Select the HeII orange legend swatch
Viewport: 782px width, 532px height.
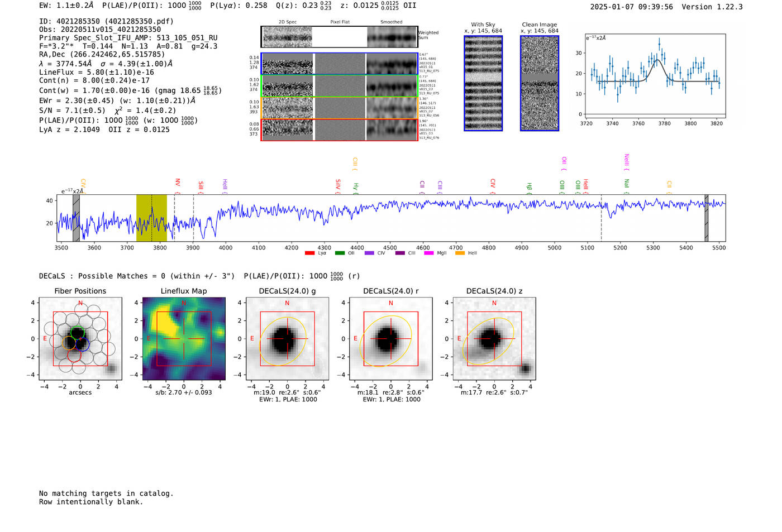460,253
